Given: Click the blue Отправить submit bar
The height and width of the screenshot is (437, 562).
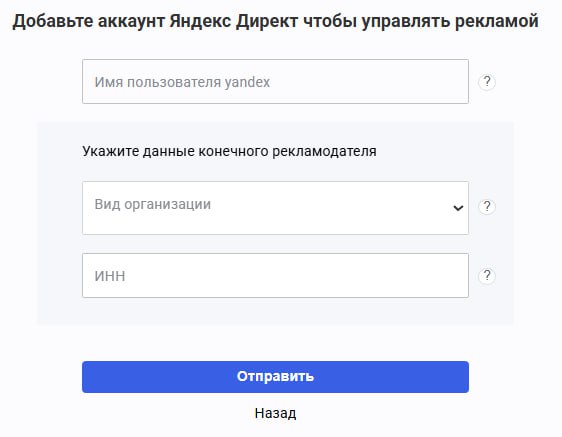Looking at the screenshot, I should point(275,377).
